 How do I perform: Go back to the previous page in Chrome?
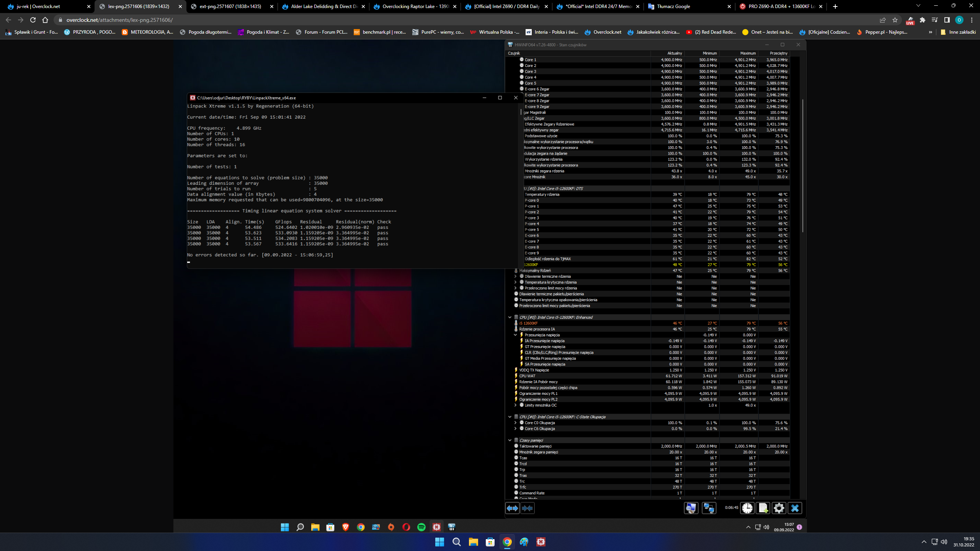[8, 20]
